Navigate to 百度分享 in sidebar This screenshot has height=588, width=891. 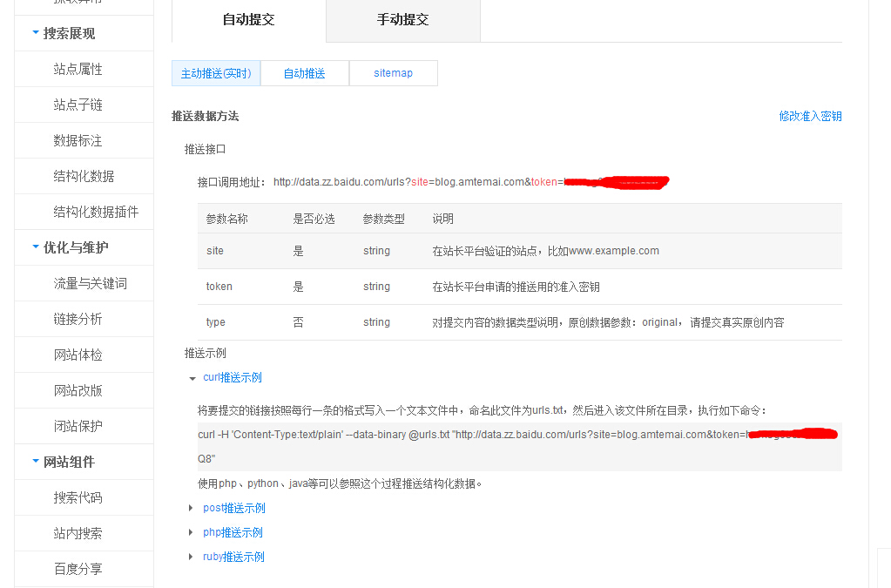(x=78, y=569)
